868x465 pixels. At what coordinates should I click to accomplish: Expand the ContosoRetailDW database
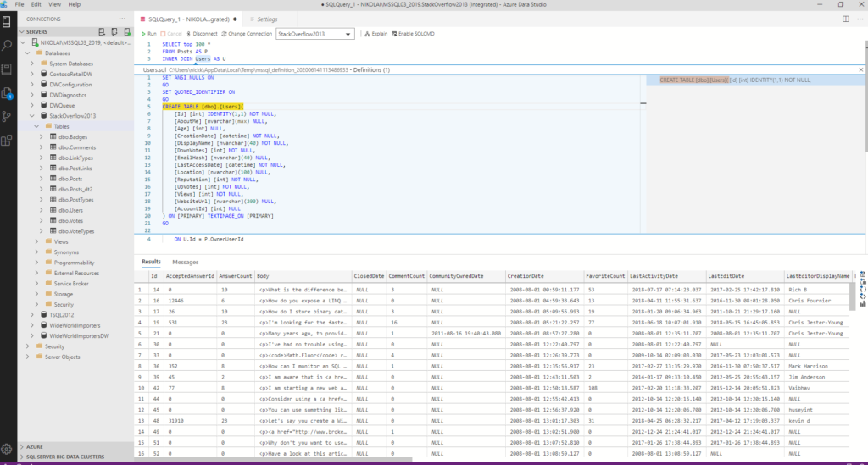pyautogui.click(x=32, y=74)
